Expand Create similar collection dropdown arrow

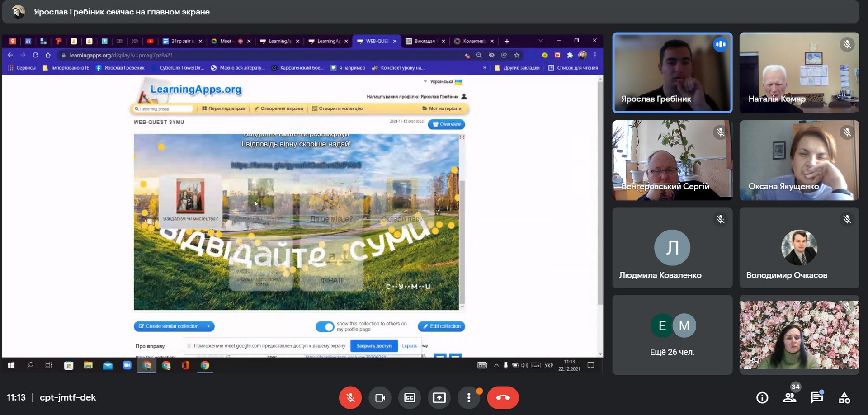point(208,326)
